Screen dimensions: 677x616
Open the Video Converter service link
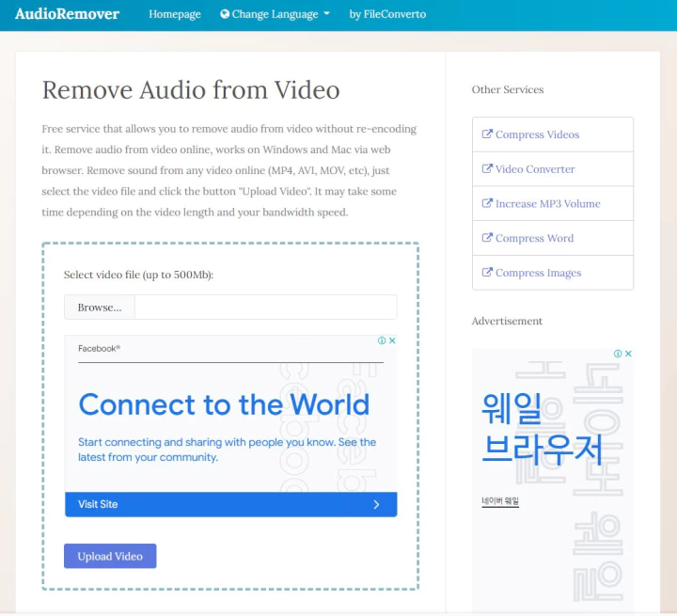[535, 169]
